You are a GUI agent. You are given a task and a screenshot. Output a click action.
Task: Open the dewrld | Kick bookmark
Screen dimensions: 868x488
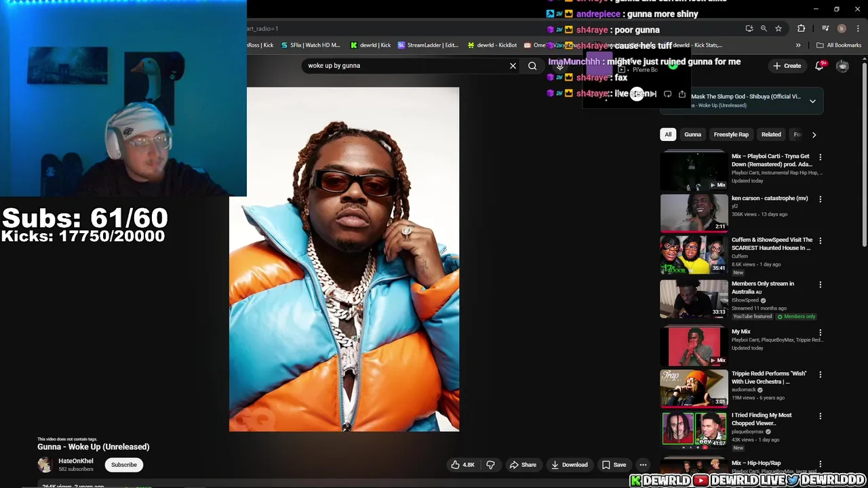pyautogui.click(x=370, y=45)
